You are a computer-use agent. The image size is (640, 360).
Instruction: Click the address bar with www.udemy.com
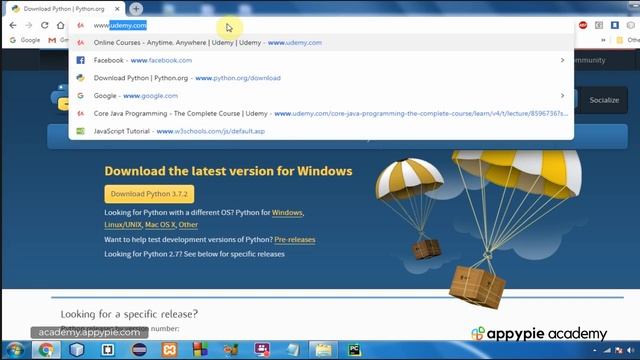pos(321,25)
